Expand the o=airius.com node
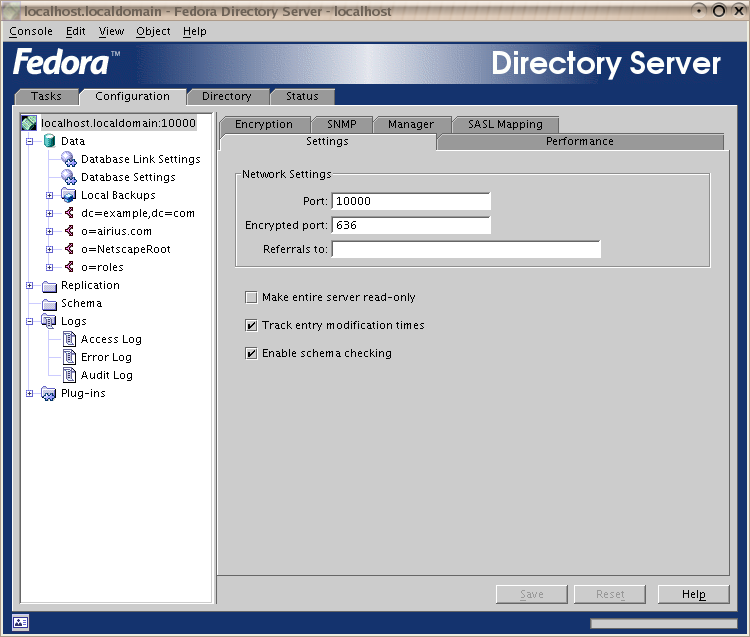 [x=49, y=231]
